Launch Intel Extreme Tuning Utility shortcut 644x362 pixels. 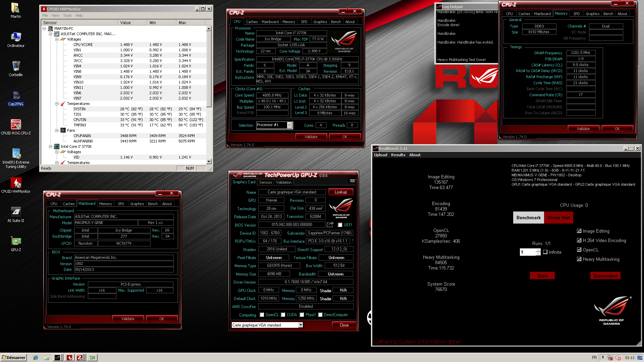(x=15, y=158)
